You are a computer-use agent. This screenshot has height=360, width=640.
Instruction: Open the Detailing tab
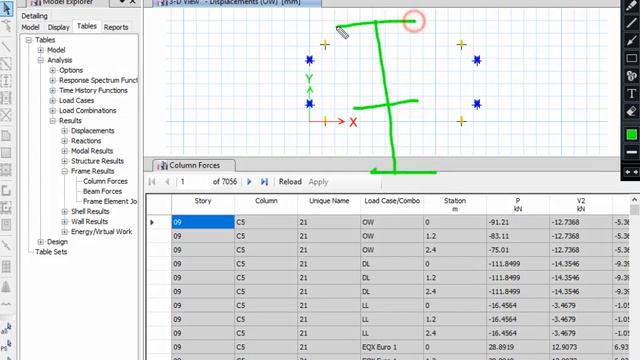35,16
